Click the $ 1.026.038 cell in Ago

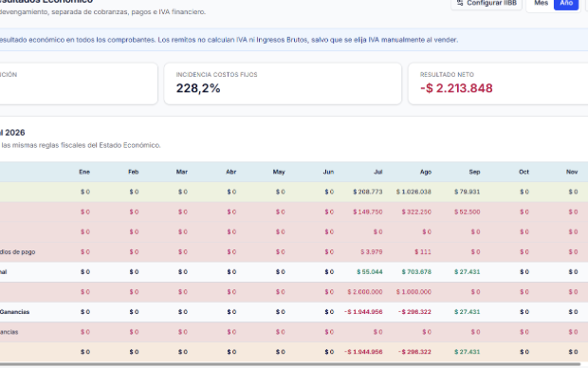[413, 192]
